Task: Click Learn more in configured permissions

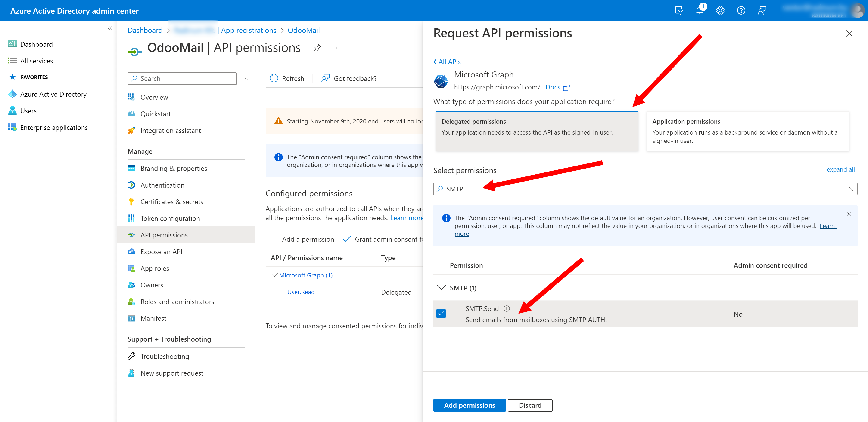Action: (406, 218)
